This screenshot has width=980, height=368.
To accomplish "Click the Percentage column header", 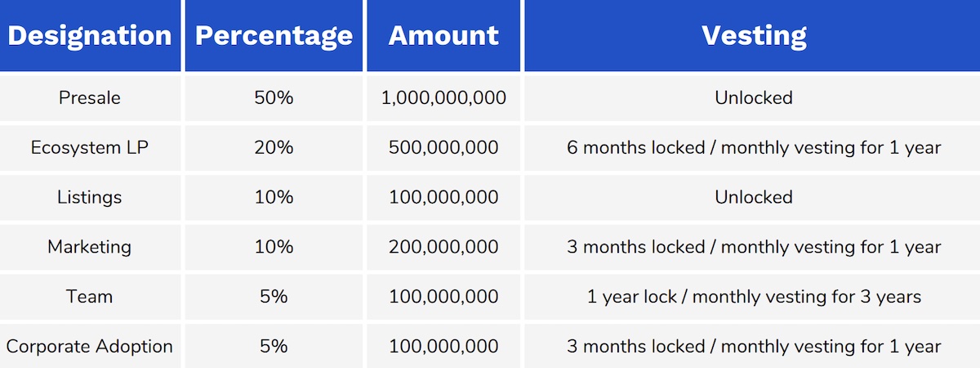I will coord(274,35).
